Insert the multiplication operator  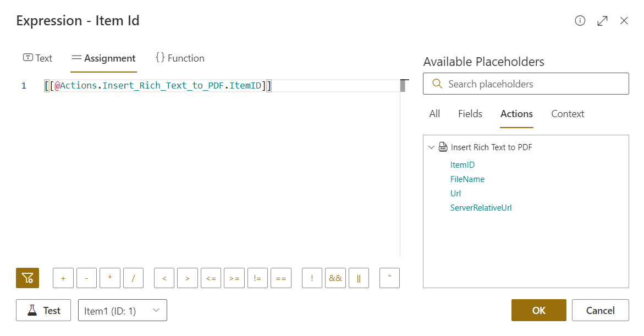(110, 278)
